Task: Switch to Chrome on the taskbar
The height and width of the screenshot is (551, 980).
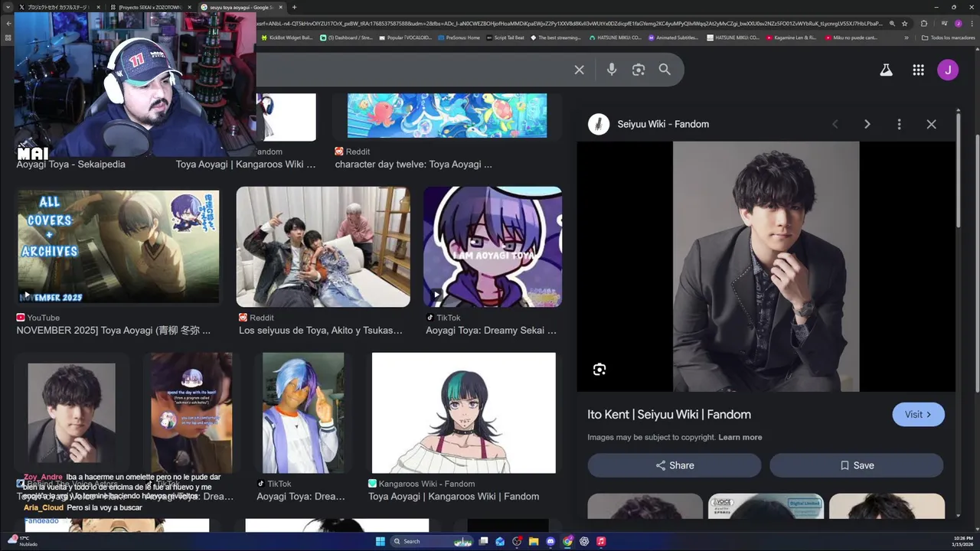Action: pyautogui.click(x=567, y=541)
